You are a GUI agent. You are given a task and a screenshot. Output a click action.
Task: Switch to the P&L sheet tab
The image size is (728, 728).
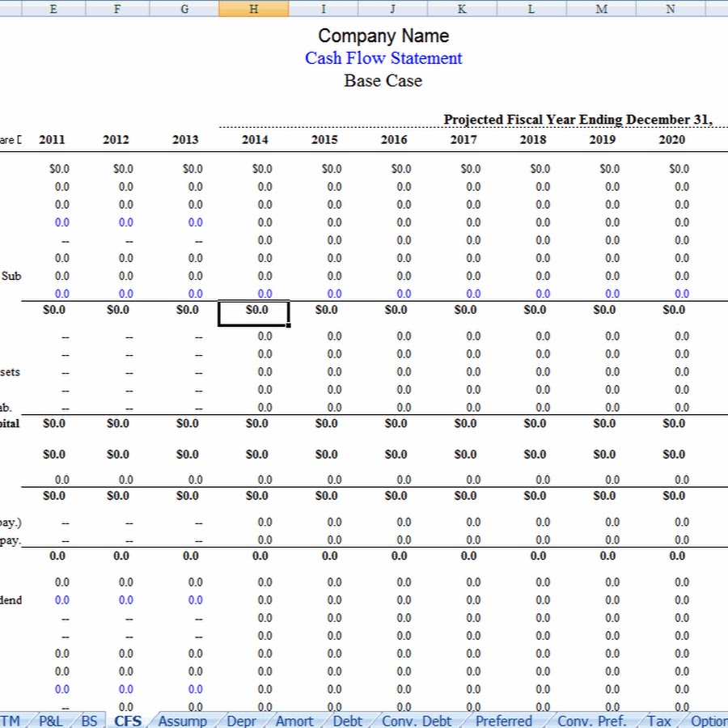point(51,721)
